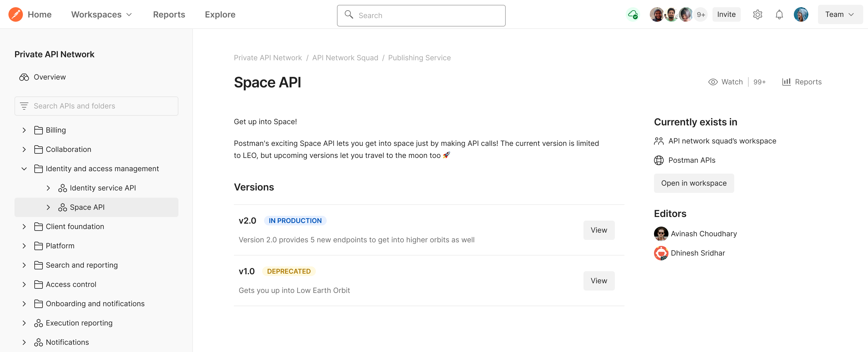868x352 pixels.
Task: Open the Team dropdown
Action: [840, 14]
